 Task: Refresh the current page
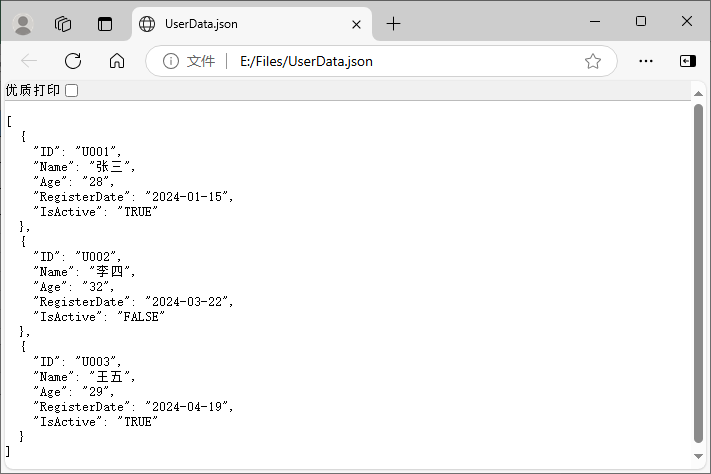pos(73,61)
